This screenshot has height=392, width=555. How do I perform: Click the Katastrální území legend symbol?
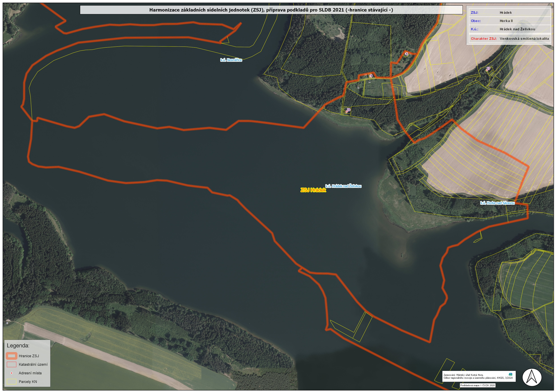pyautogui.click(x=12, y=364)
